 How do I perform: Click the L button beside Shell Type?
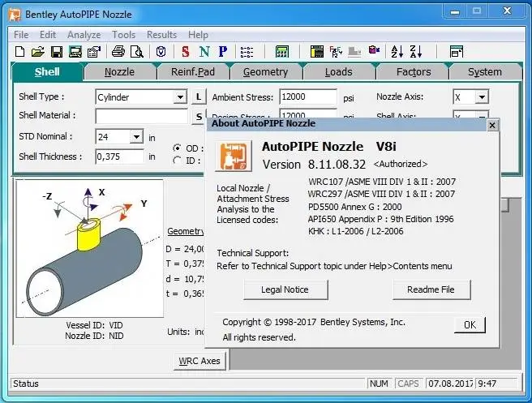[x=199, y=97]
